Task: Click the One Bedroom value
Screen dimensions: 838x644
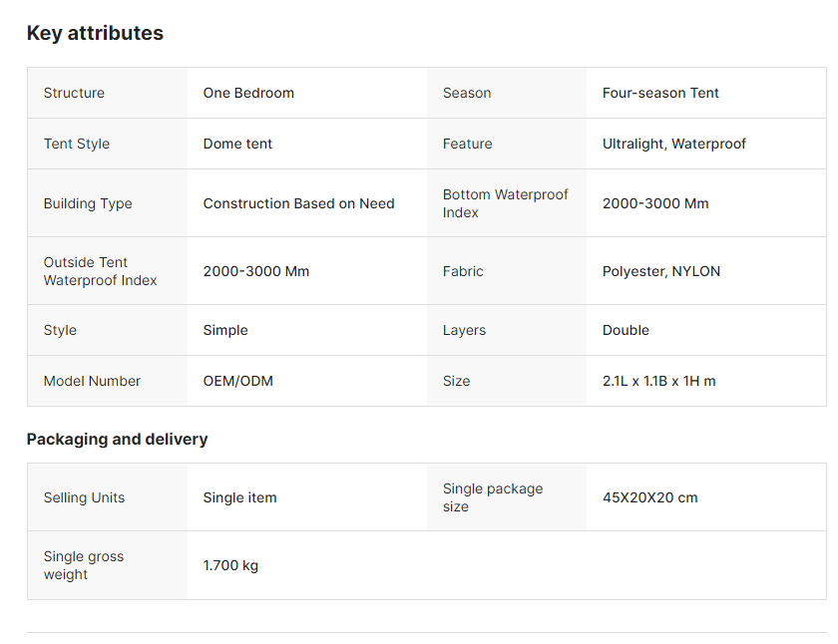Action: (248, 93)
